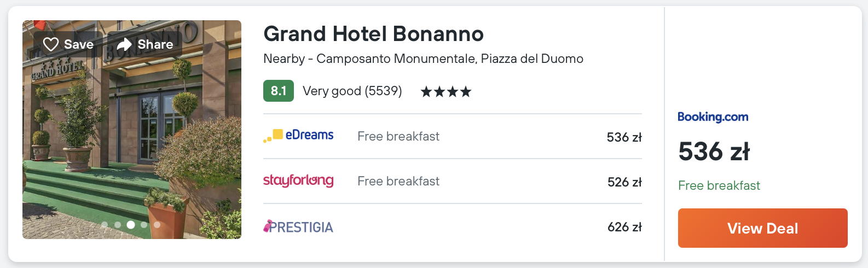Open the Very good (5539) reviews
This screenshot has width=868, height=268.
352,91
